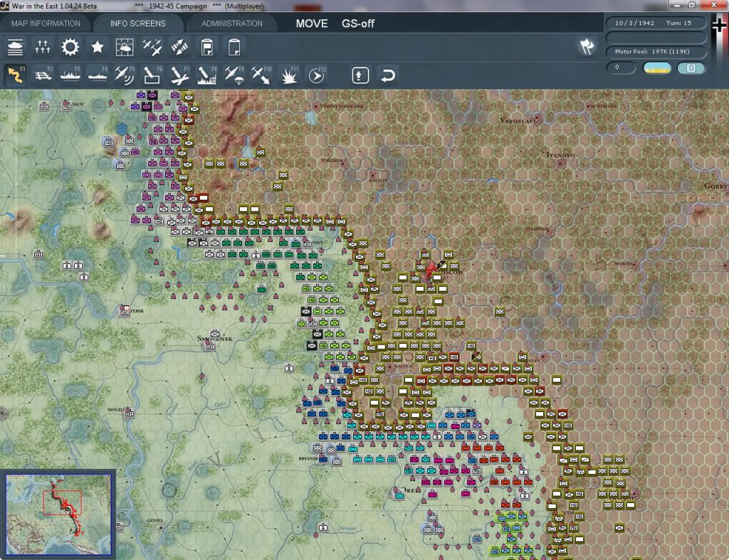Click the sky and ground weather indicator
This screenshot has height=560, width=729.
pyautogui.click(x=656, y=68)
